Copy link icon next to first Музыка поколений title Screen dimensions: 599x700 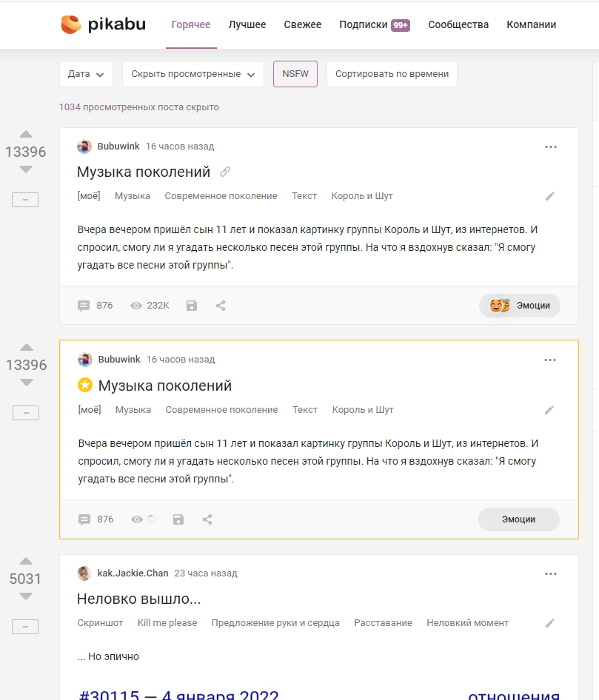(225, 172)
